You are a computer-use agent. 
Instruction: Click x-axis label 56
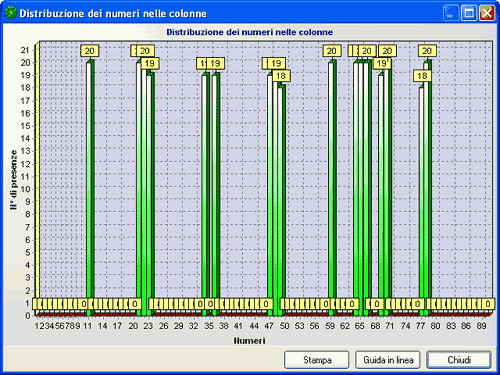click(x=314, y=326)
